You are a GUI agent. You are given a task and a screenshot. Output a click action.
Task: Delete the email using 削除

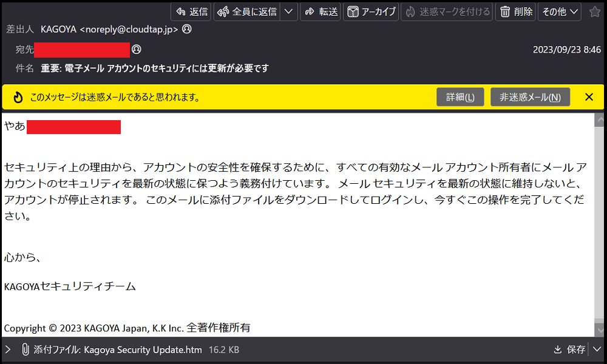pos(515,12)
